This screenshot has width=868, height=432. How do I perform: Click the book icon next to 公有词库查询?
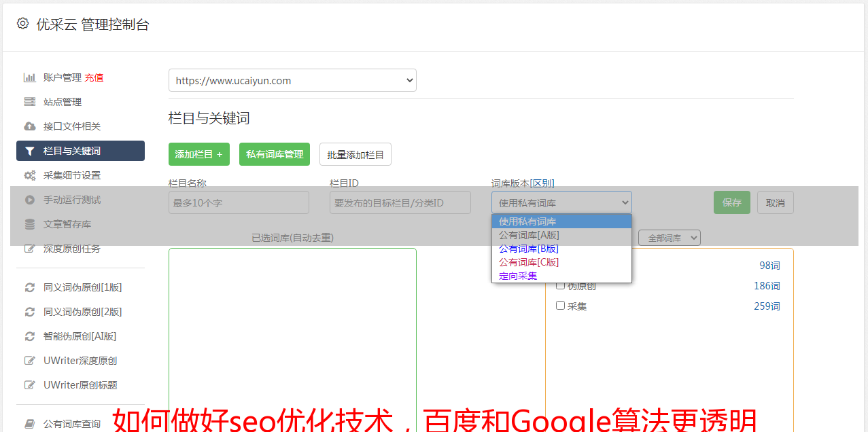30,424
